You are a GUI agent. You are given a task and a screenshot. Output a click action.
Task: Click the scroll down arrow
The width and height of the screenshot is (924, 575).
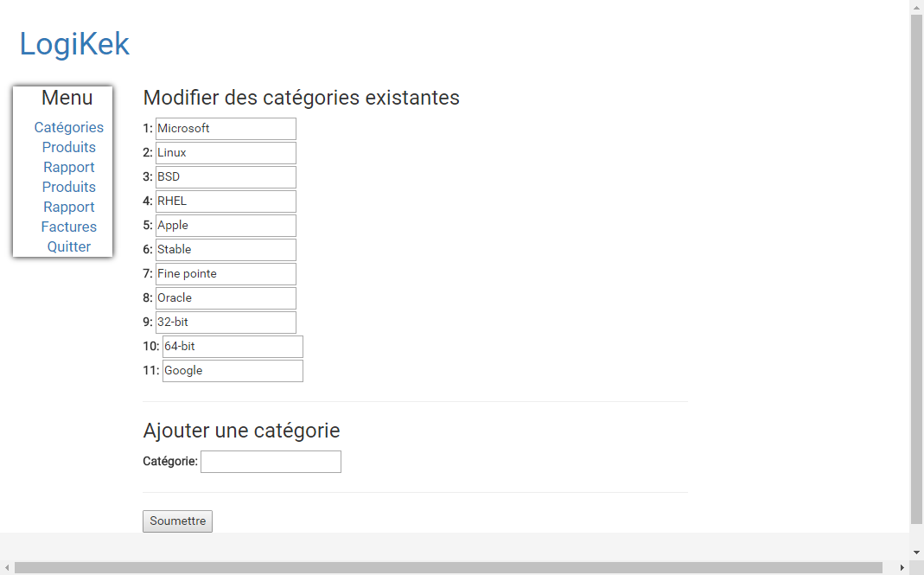[916, 553]
